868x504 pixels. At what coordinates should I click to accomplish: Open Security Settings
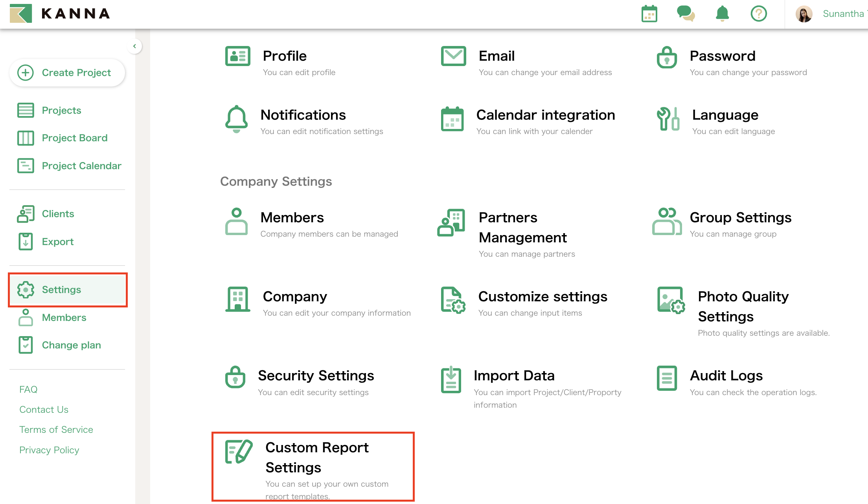(x=316, y=375)
